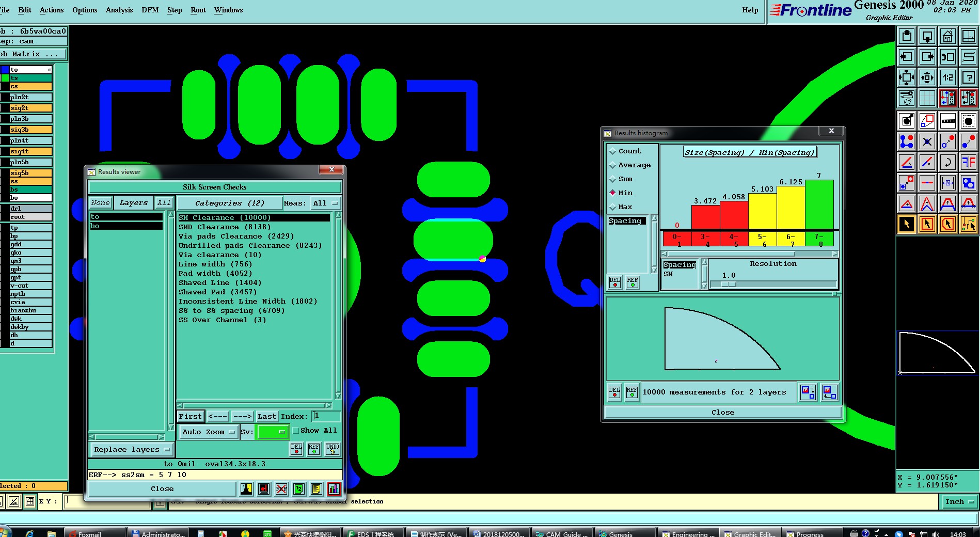
Task: Select the 'sig2t' layer in layer list
Action: point(31,108)
